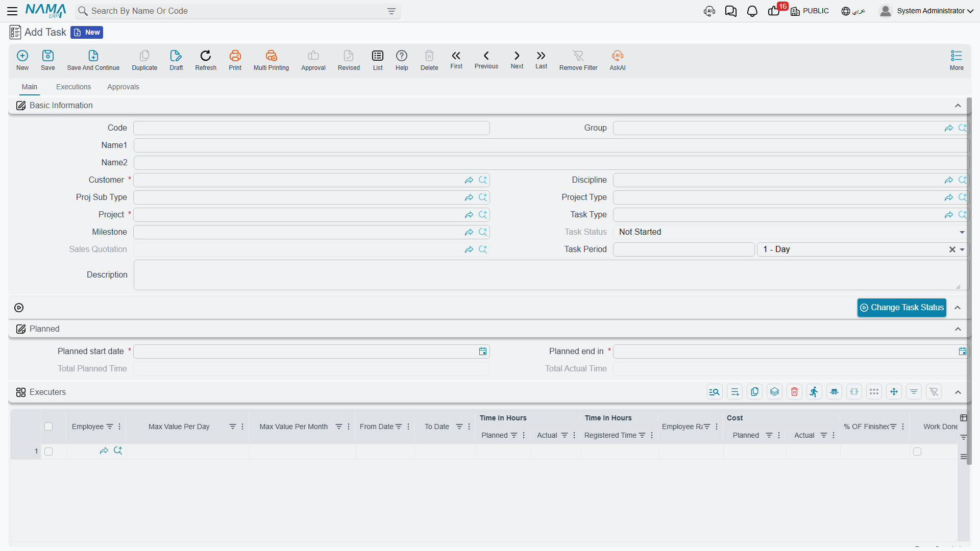980x551 pixels.
Task: Click the Print toolbar icon
Action: click(235, 56)
